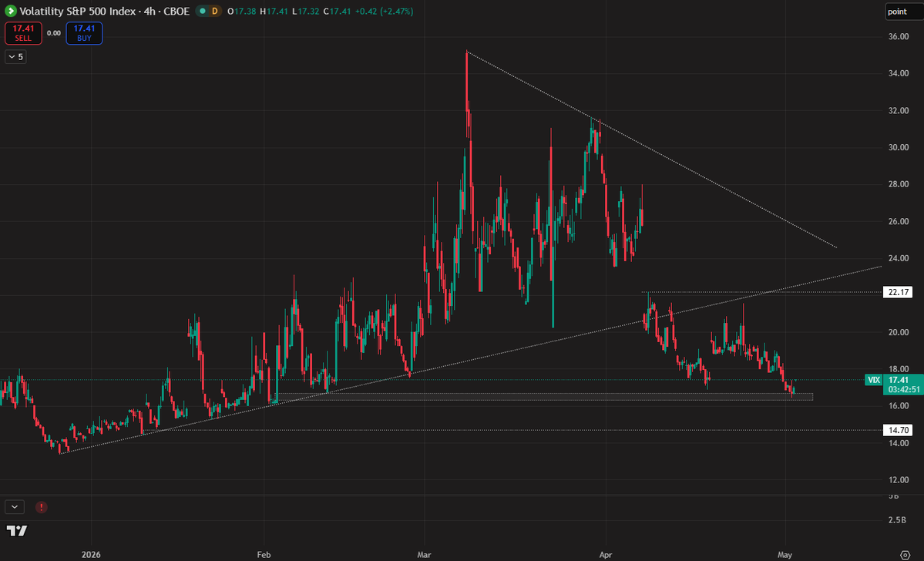Click the bar countdown timer 03:42:51
924x561 pixels.
click(x=904, y=389)
